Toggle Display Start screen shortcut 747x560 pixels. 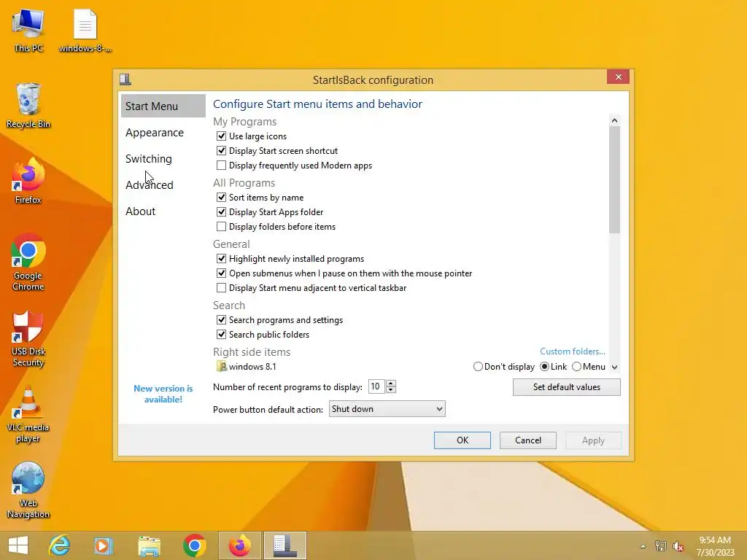click(x=221, y=151)
